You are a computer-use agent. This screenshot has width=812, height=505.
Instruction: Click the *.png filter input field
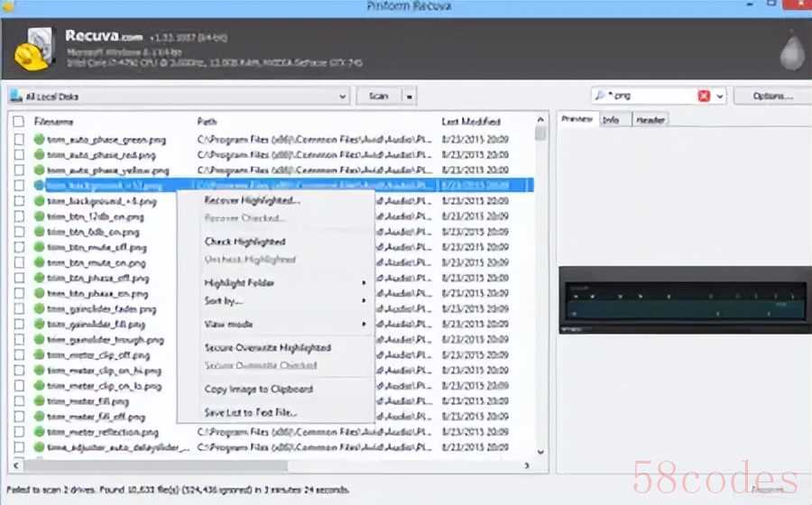point(651,96)
